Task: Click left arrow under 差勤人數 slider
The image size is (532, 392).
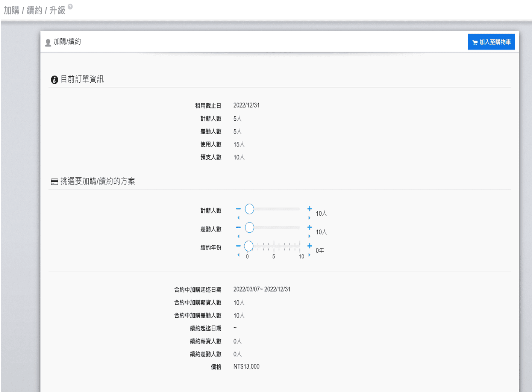Action: (x=238, y=236)
